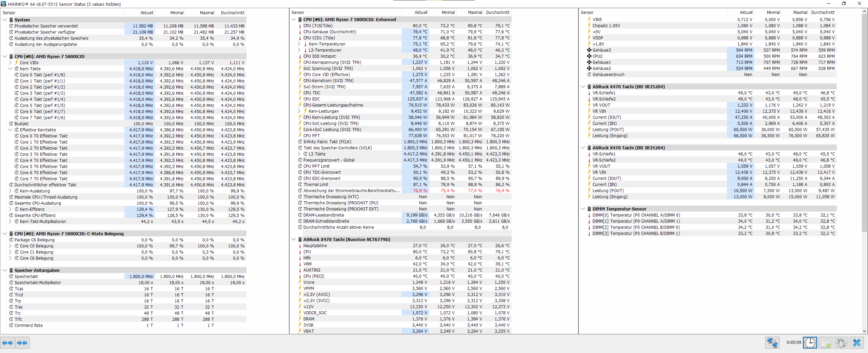Collapse the DIMM Temperatur-Sensor group
Image resolution: width=868 pixels, height=353 pixels.
tap(583, 209)
